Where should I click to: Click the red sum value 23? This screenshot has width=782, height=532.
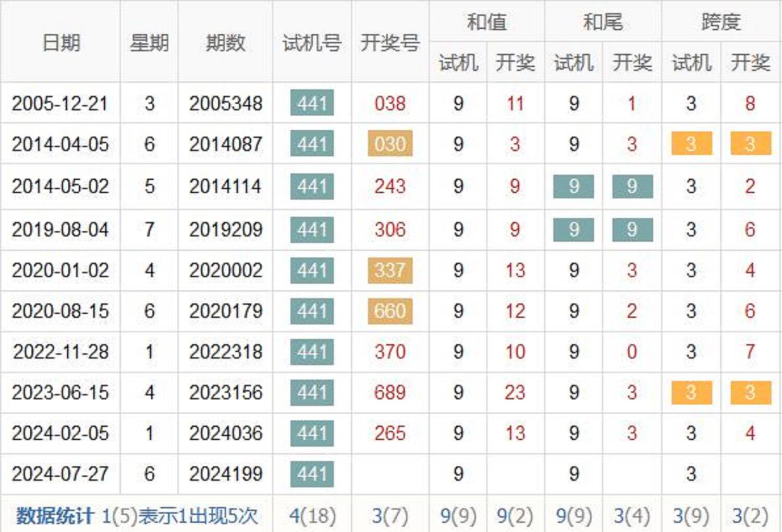pyautogui.click(x=515, y=392)
